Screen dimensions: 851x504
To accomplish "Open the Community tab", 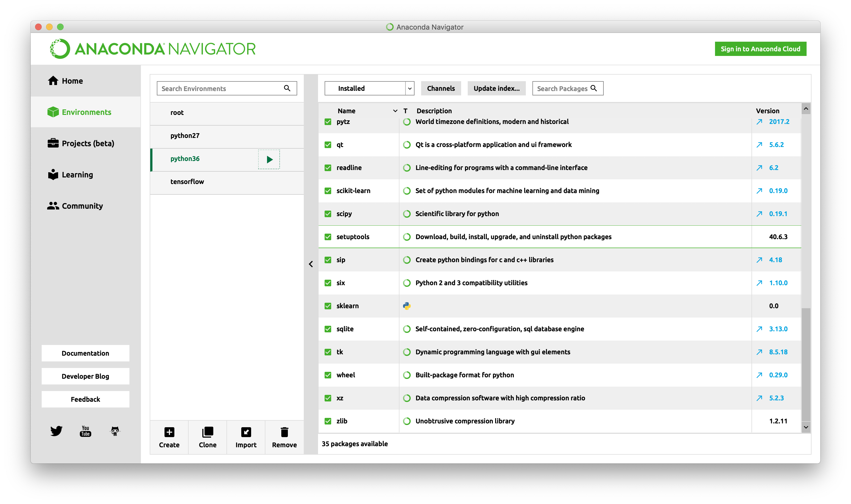I will click(86, 206).
